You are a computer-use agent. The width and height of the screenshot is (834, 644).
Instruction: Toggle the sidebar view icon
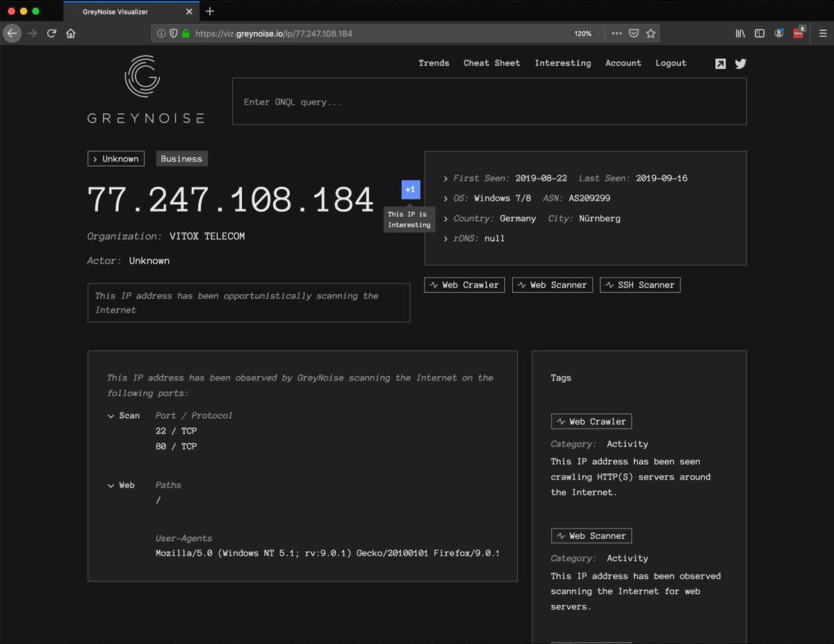click(760, 33)
